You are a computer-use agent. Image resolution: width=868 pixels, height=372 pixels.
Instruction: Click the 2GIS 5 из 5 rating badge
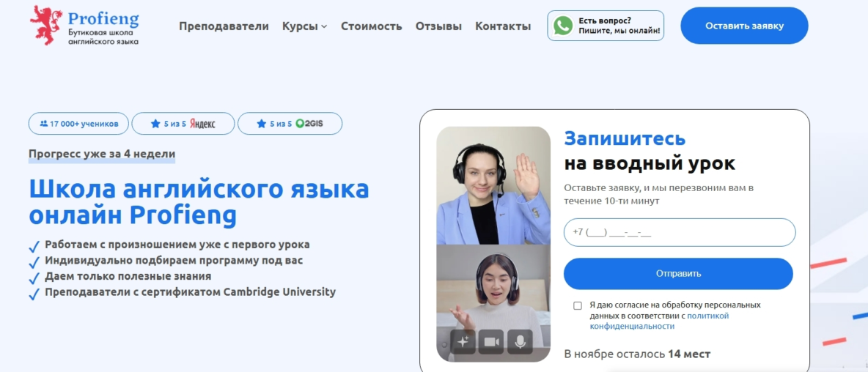290,124
